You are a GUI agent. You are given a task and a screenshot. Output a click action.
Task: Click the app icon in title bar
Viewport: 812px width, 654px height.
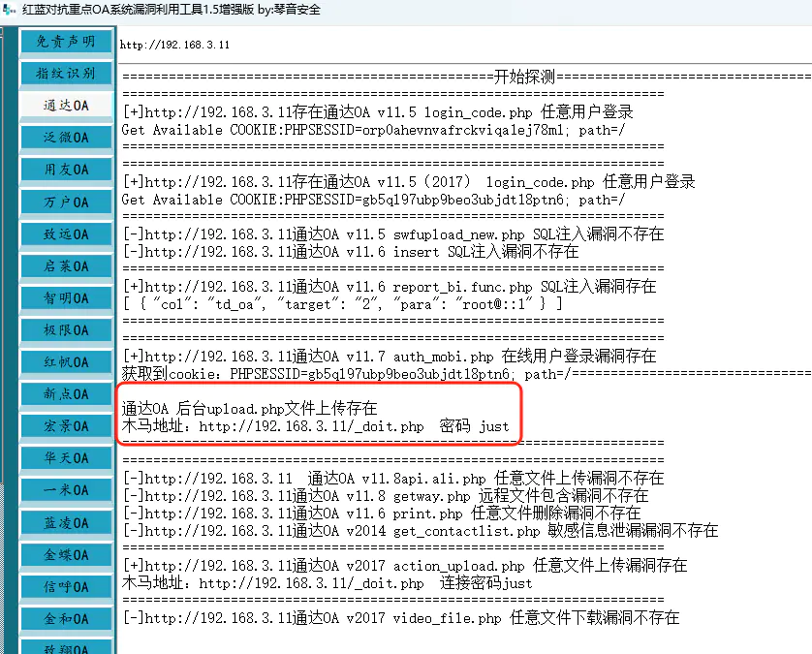click(10, 10)
